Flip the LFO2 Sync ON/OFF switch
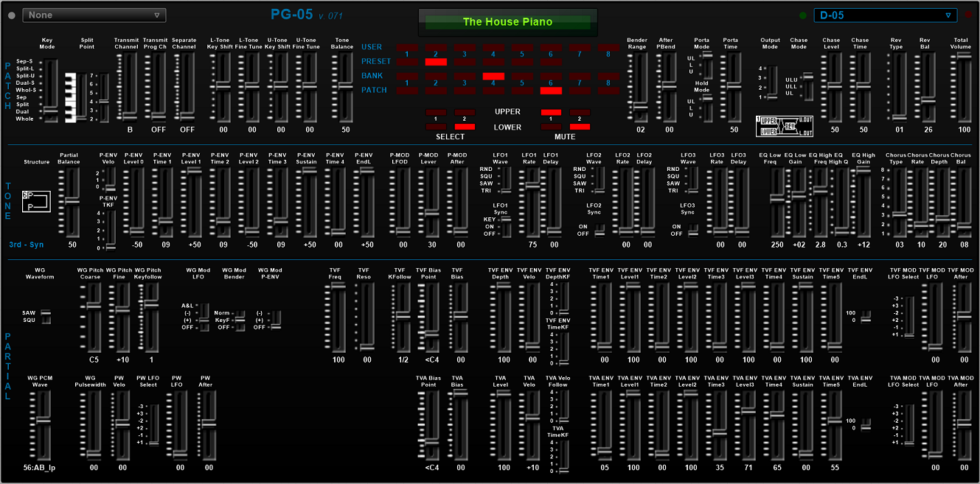 pyautogui.click(x=600, y=230)
